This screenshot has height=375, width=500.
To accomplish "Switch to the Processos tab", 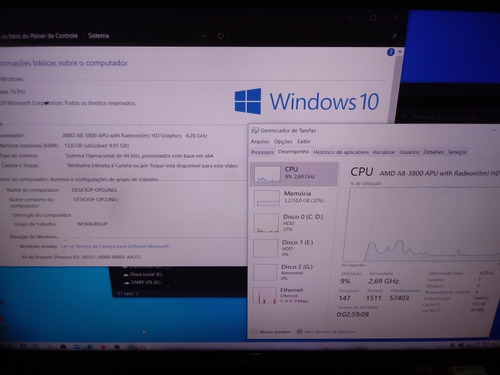I will (262, 152).
